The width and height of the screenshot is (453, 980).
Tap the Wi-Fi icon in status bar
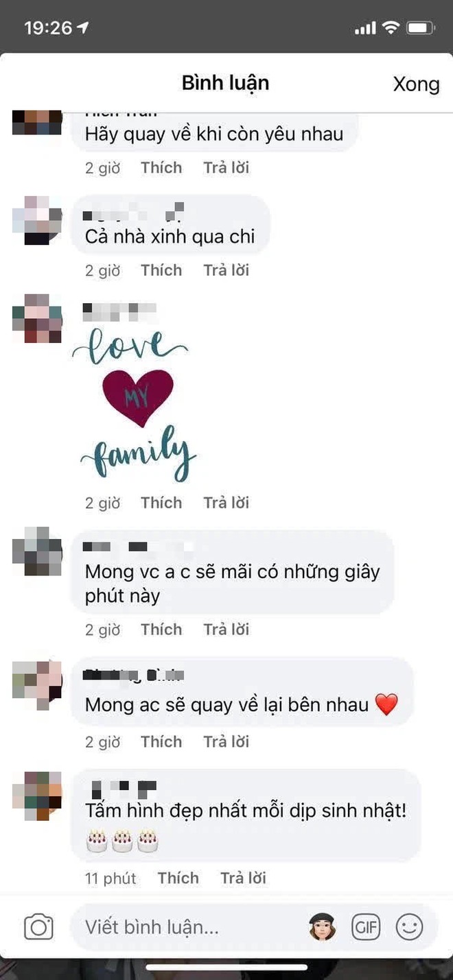coord(391,28)
